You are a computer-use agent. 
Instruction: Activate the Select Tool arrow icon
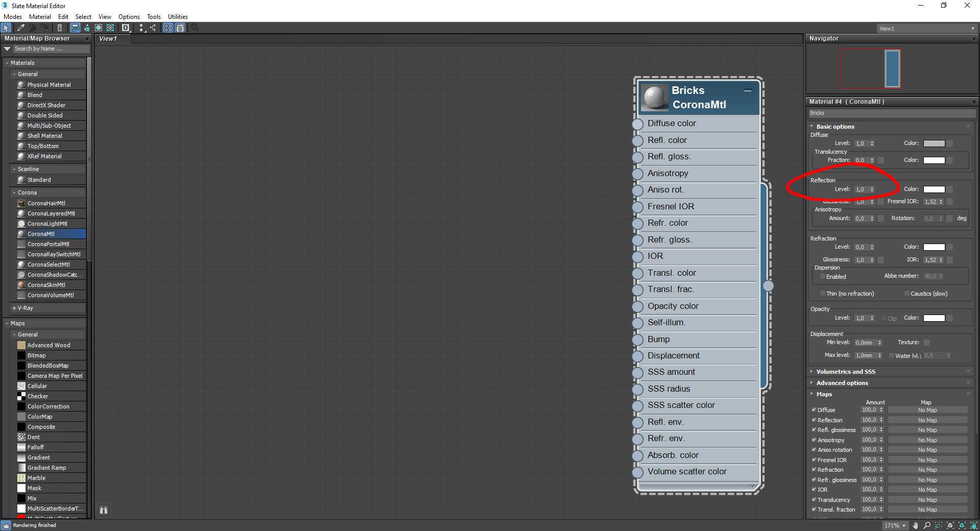point(6,28)
